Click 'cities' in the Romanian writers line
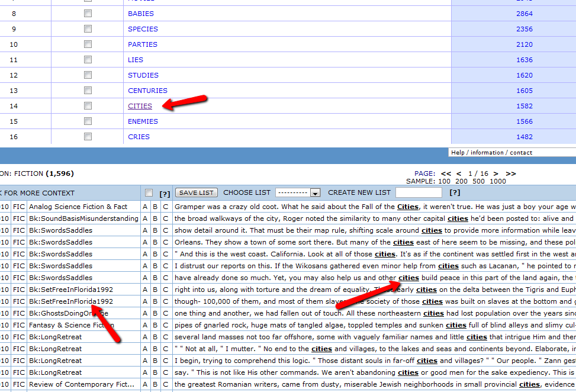This screenshot has width=576, height=392. click(529, 384)
